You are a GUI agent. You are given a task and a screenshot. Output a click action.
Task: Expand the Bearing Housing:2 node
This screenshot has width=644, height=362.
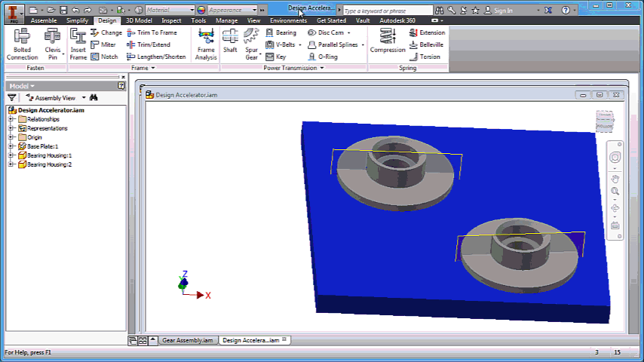pyautogui.click(x=11, y=164)
